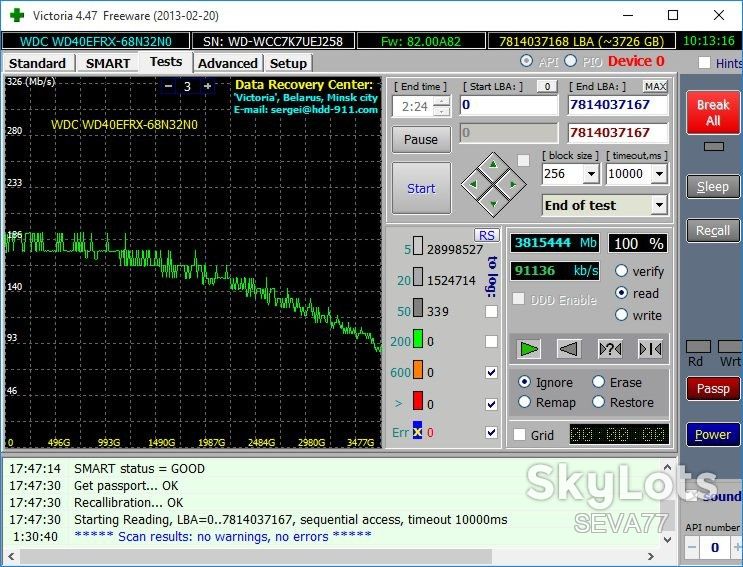Click the End time spinner down arrow
This screenshot has height=567, width=743.
(442, 111)
